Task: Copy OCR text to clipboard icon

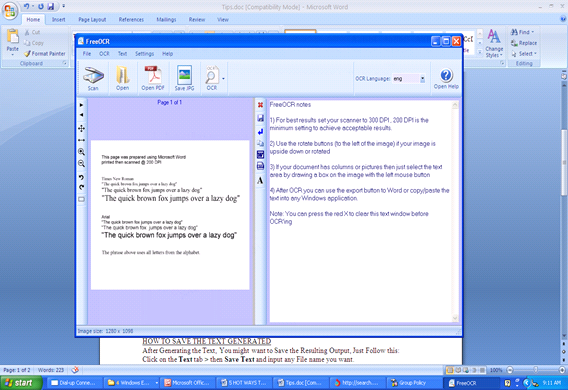Action: click(260, 143)
